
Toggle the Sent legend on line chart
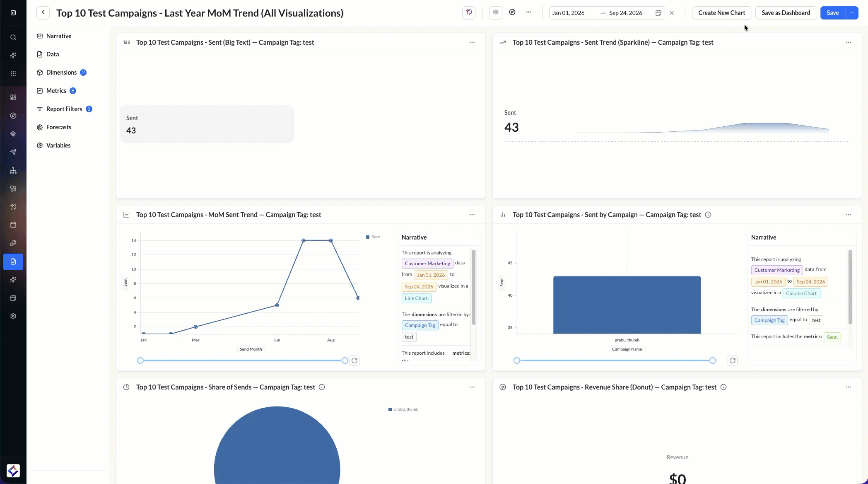[x=373, y=237]
